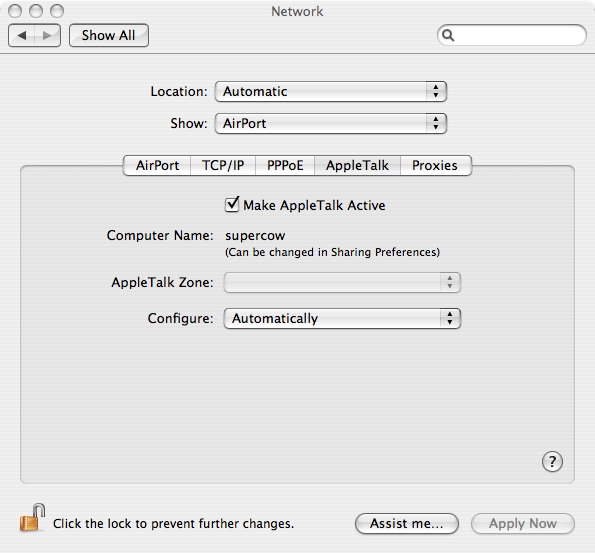Open the AppleTalk Zone dropdown
The image size is (595, 553).
[342, 282]
